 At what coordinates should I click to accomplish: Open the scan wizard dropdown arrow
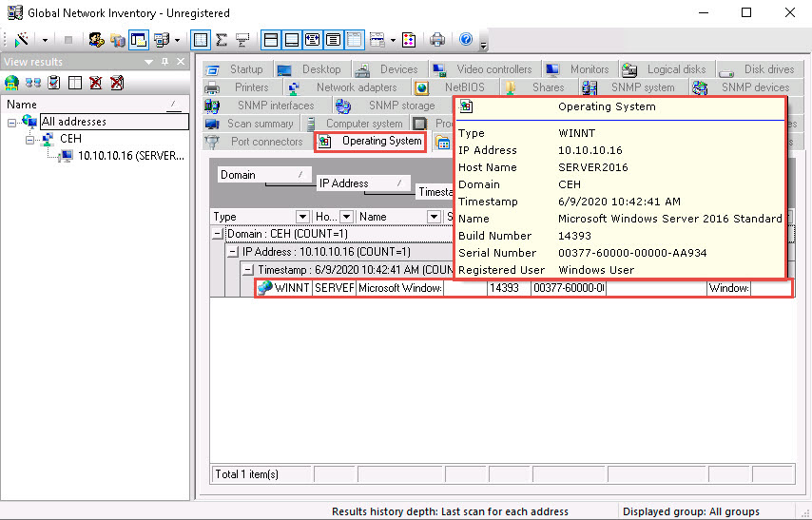45,40
